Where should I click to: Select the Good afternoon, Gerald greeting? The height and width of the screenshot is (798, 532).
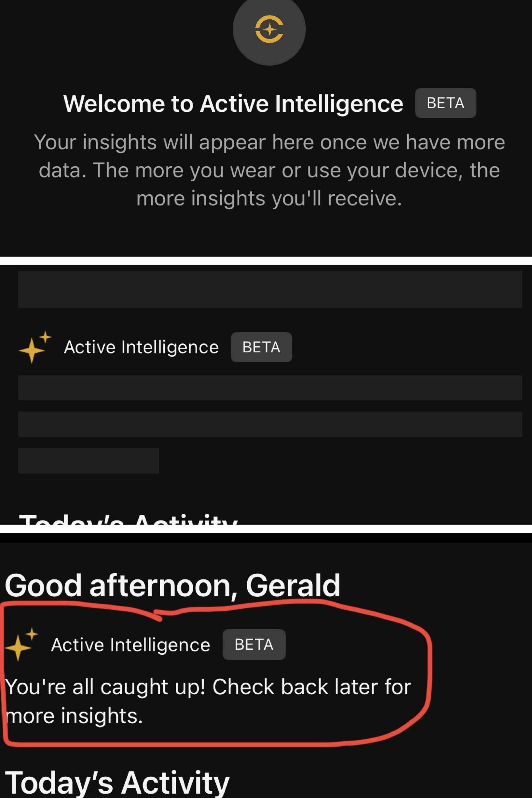pyautogui.click(x=172, y=585)
